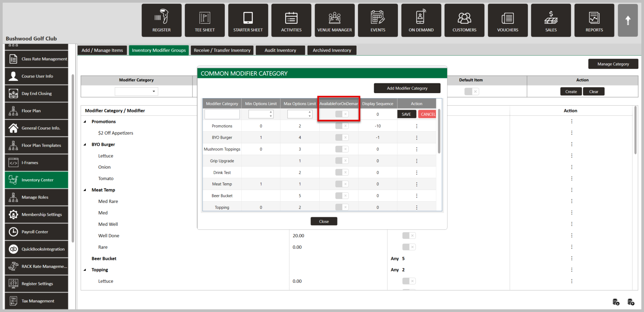
Task: Open the Register module
Action: [161, 20]
